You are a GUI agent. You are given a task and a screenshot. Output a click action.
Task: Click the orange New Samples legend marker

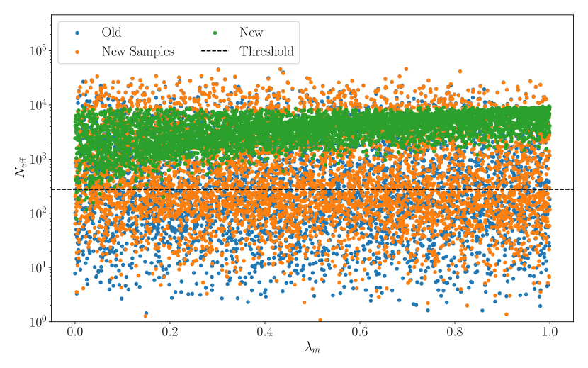click(x=77, y=52)
